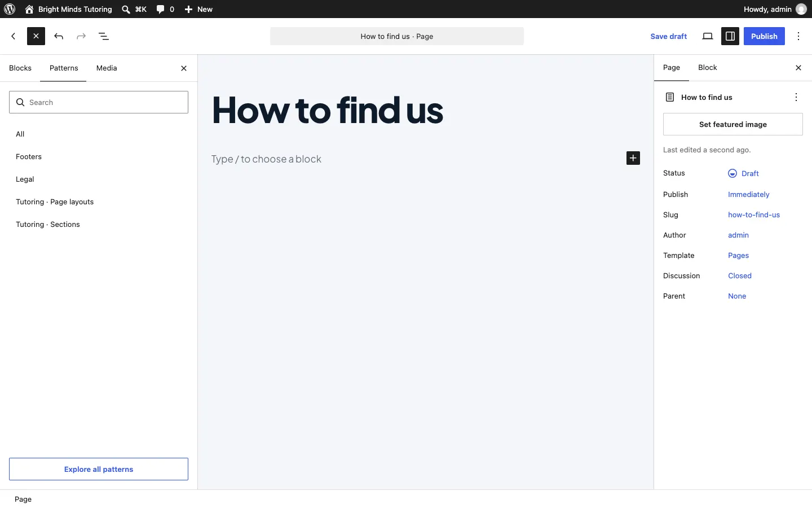Close the settings sidebar
The width and height of the screenshot is (812, 508).
[798, 68]
